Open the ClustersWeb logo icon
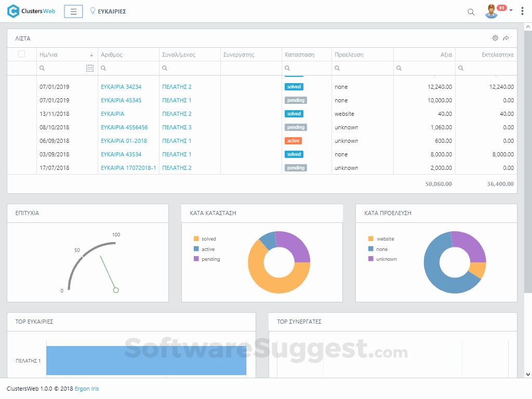532x399 pixels. (15, 11)
